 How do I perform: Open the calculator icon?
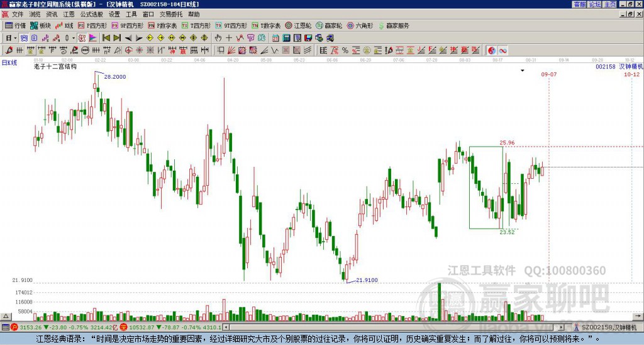click(286, 38)
